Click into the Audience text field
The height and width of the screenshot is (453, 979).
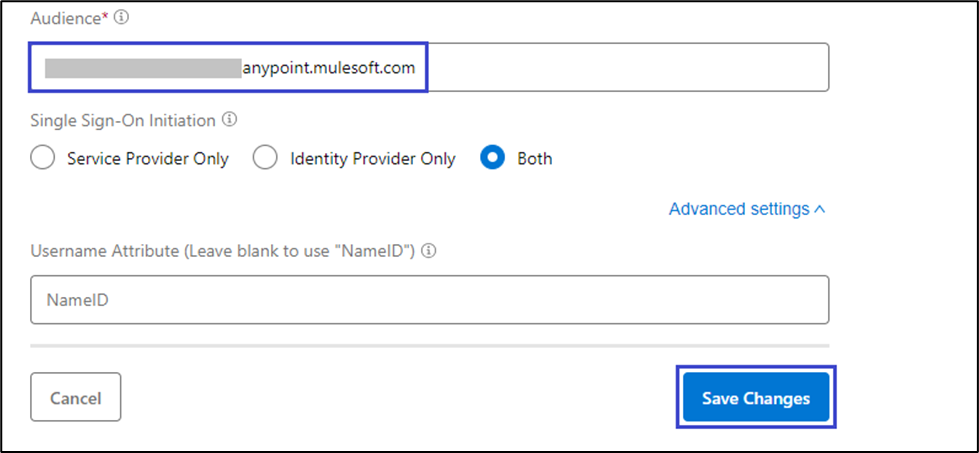[x=620, y=68]
